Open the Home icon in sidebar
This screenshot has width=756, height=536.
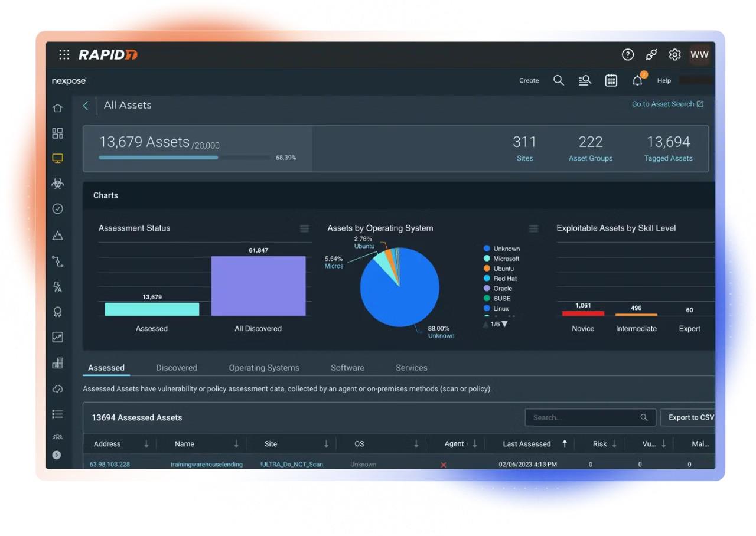point(57,108)
